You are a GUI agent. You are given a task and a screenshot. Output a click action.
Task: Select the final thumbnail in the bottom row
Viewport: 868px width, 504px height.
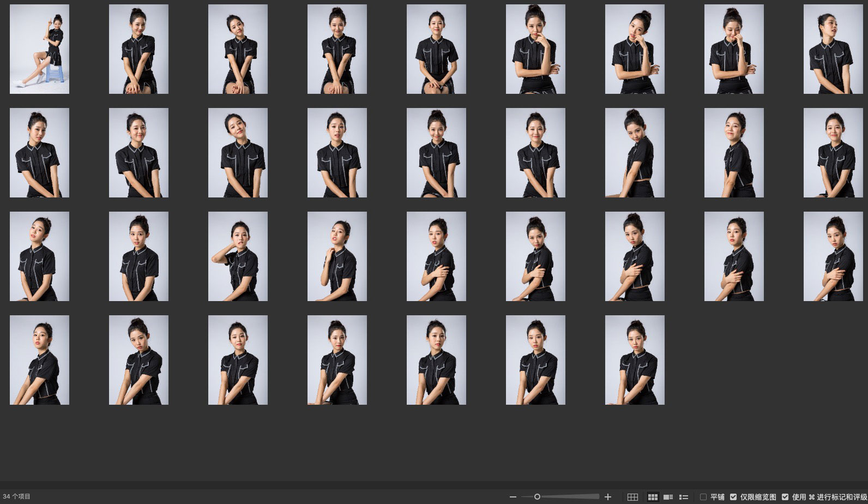pos(635,360)
